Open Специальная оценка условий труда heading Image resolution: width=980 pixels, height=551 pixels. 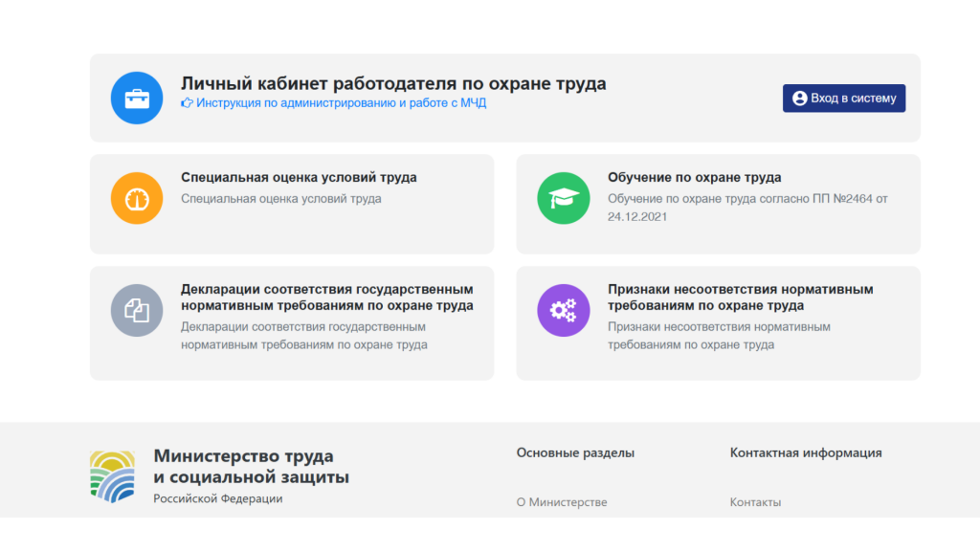299,177
